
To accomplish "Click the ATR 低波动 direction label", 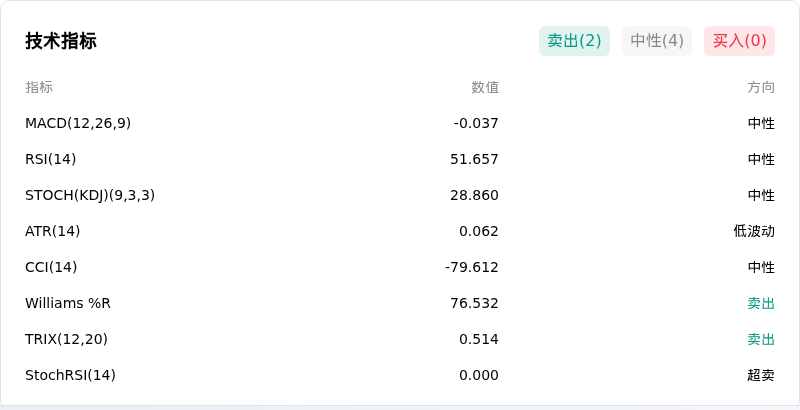I will pos(754,232).
